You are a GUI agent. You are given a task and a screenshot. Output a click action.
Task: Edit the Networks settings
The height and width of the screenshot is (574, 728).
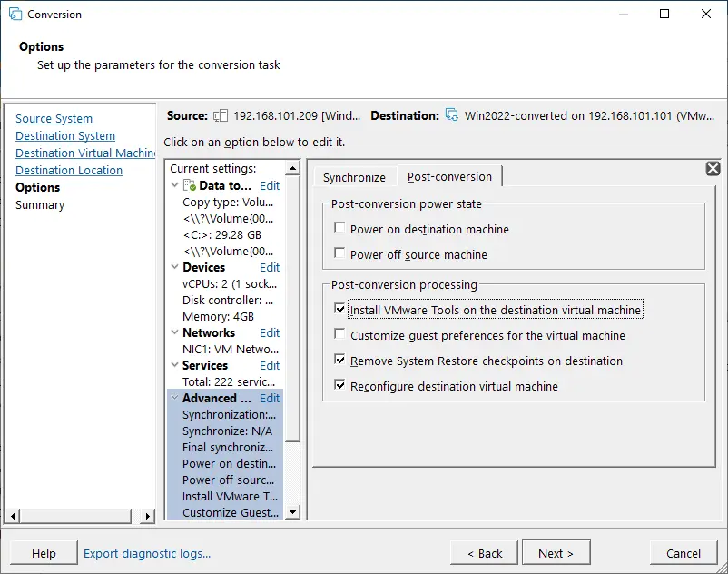click(x=270, y=333)
